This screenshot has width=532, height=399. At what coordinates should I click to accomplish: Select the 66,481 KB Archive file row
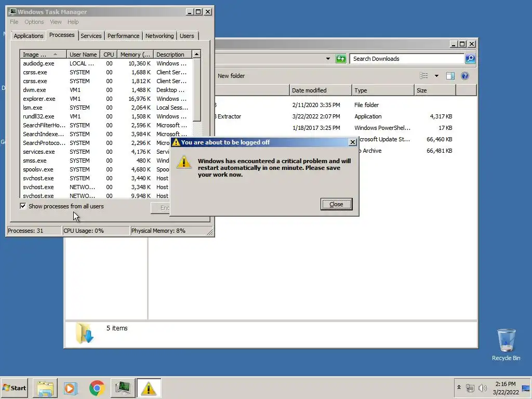point(406,151)
